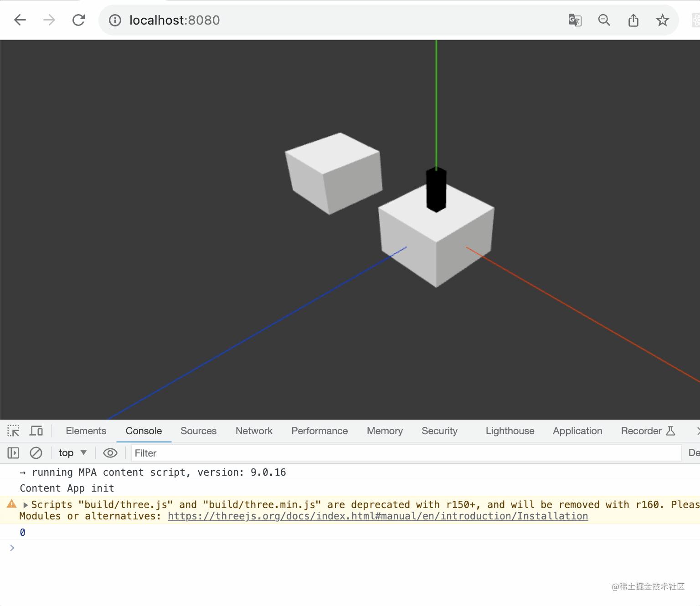This screenshot has height=606, width=700.
Task: Open the zoom control in the address bar
Action: [x=604, y=20]
